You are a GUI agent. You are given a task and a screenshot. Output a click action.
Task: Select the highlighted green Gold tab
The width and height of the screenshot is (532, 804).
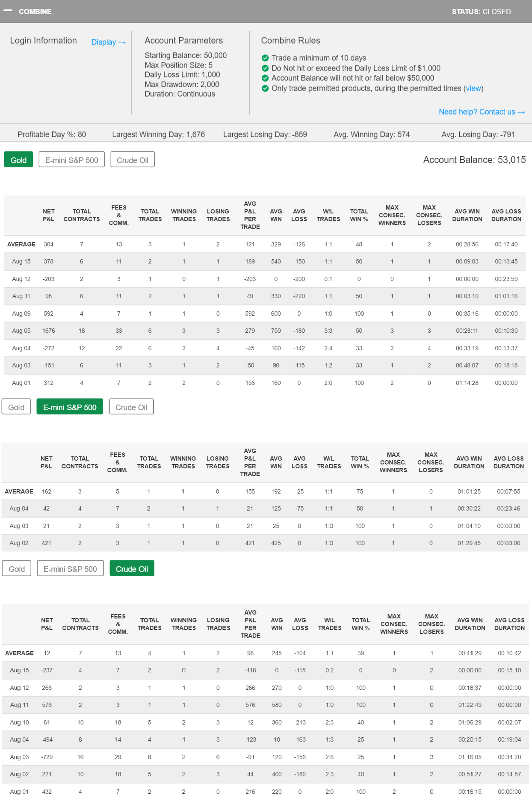coord(18,160)
